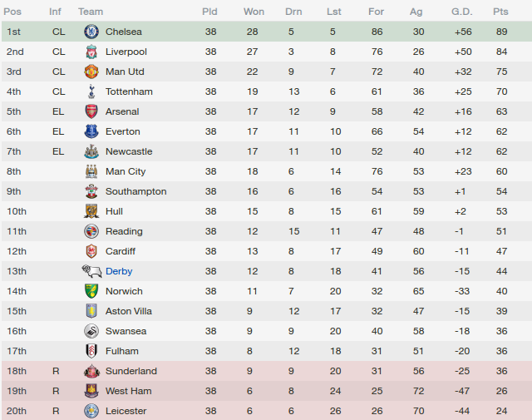Select the Man Utd crest icon
This screenshot has width=532, height=420.
tap(91, 72)
